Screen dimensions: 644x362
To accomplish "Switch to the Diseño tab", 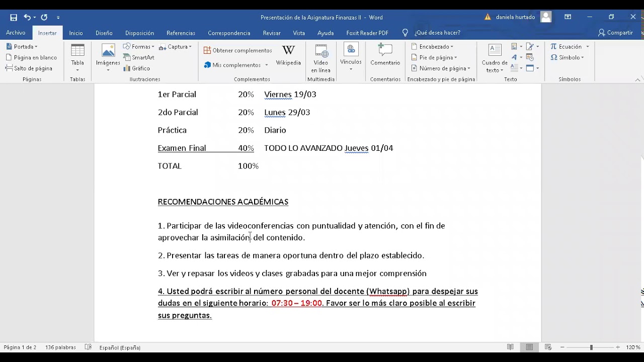I will click(104, 33).
